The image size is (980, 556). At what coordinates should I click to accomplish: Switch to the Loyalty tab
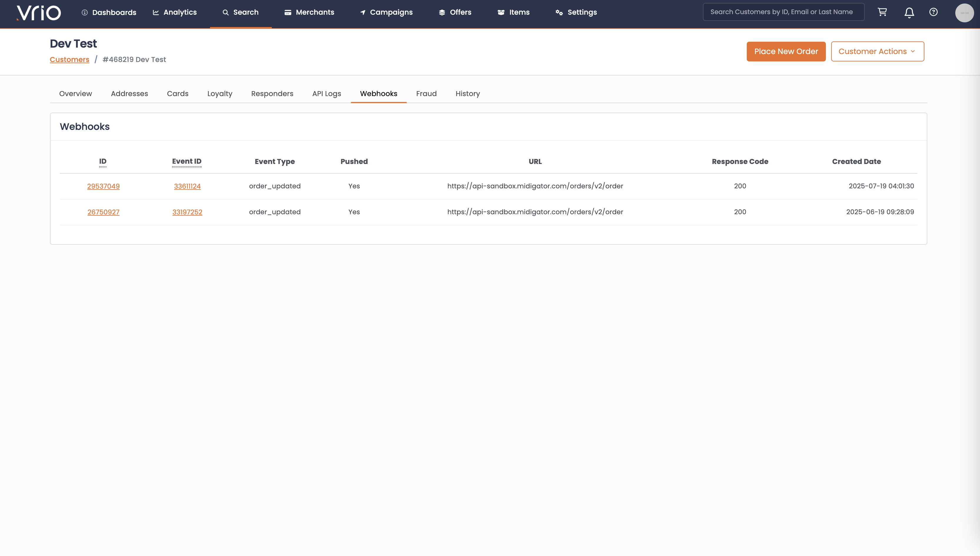click(220, 94)
